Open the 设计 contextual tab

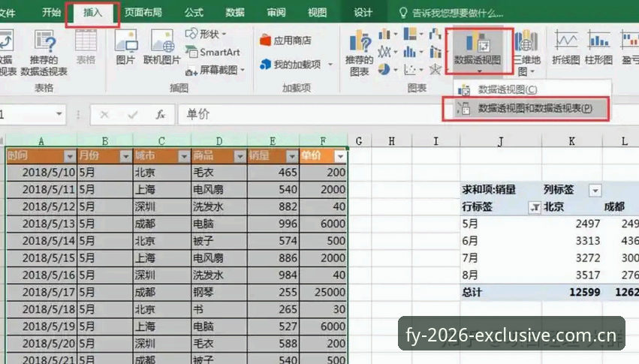coord(363,13)
